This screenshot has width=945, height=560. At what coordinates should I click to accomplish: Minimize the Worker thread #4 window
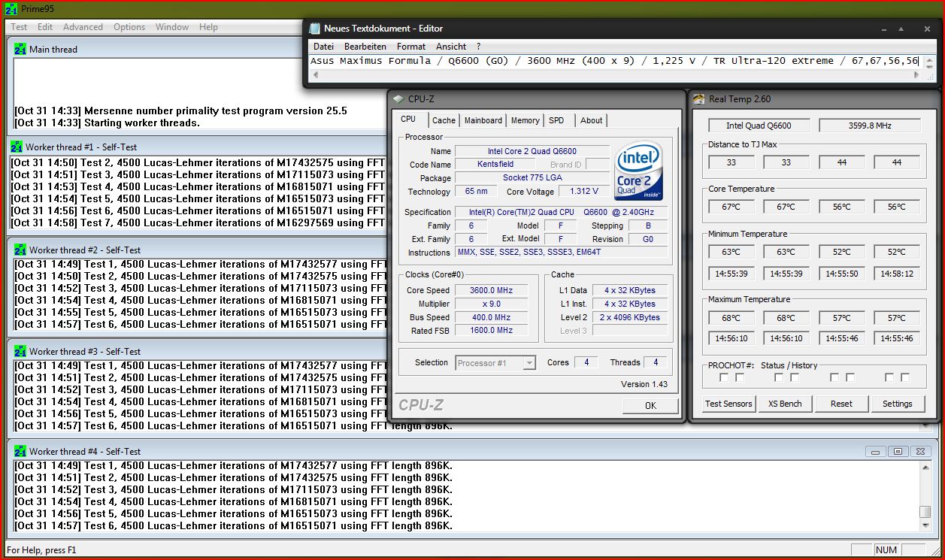pyautogui.click(x=875, y=451)
